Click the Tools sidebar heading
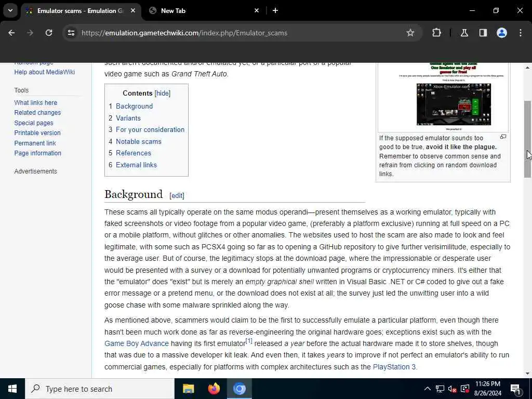Viewport: 532px width, 399px height. click(x=21, y=90)
